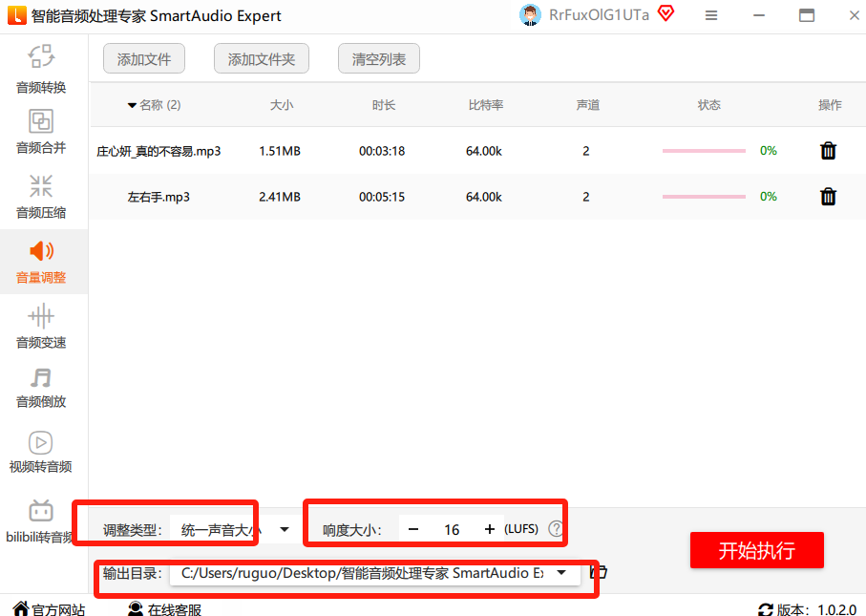Viewport: 866px width, 616px height.
Task: Click the 2.41MB size cell
Action: 280,197
